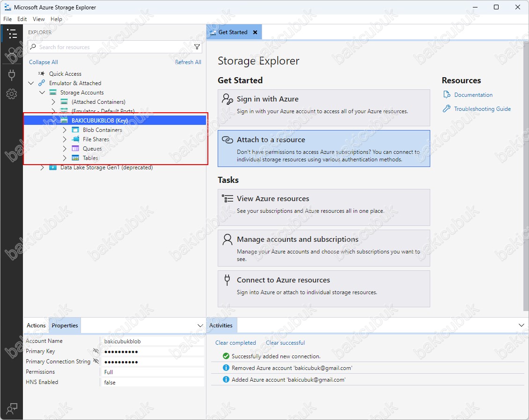
Task: Expand the File Shares node
Action: point(65,139)
